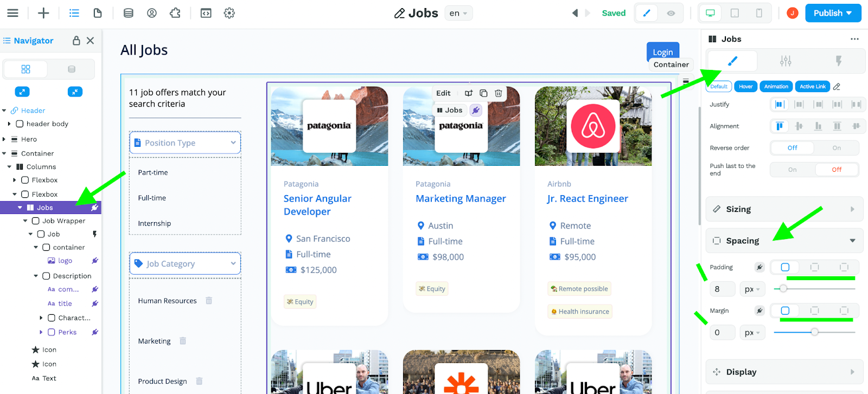Select the tablet breakpoint view

click(735, 13)
